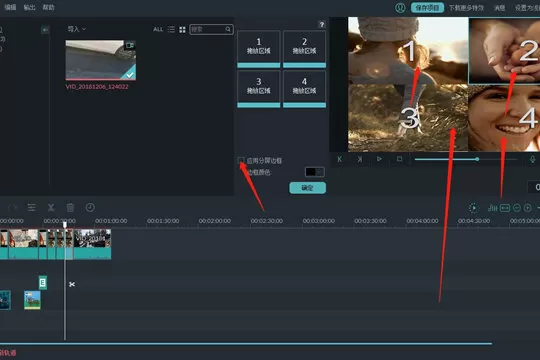
Task: Select the green E text clip
Action: (x=43, y=283)
